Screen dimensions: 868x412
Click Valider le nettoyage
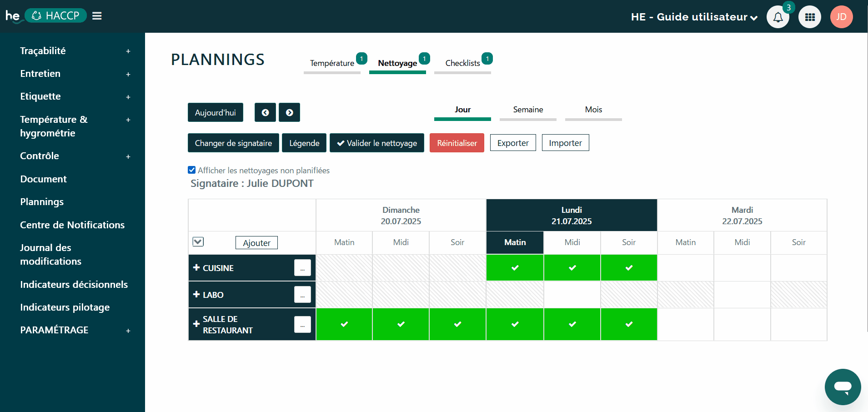(x=377, y=143)
